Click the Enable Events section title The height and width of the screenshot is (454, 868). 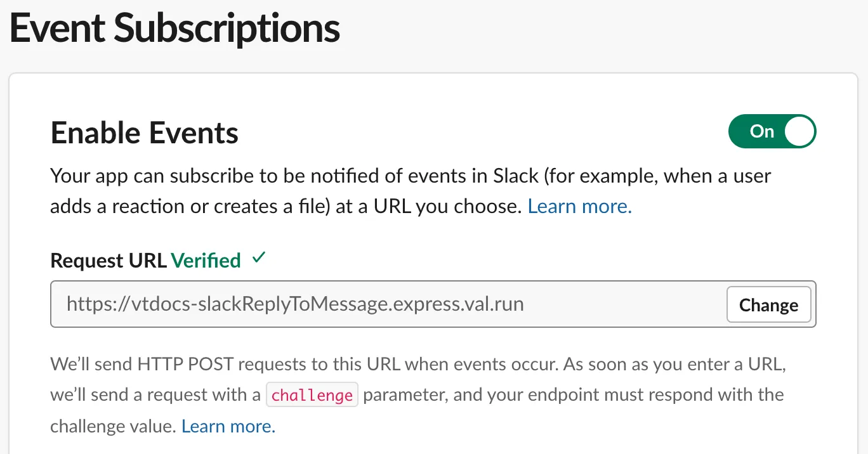pos(144,133)
